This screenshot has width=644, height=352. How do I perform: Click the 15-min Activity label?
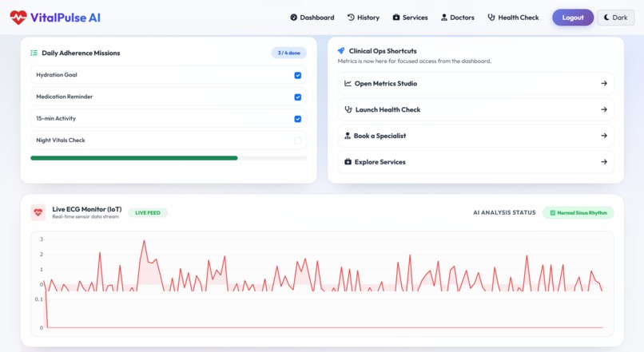tap(56, 118)
